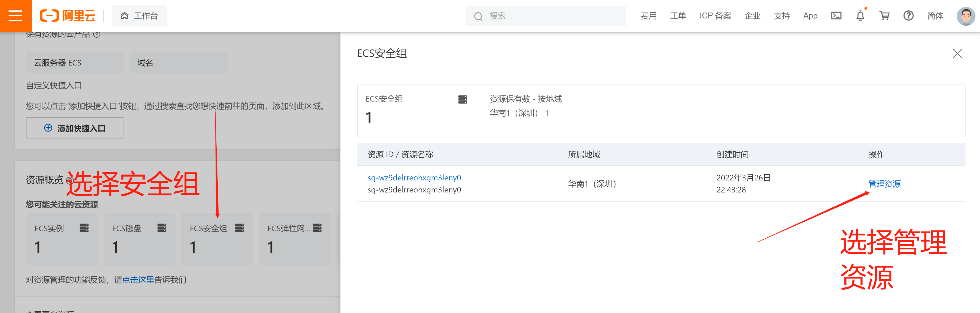Click 点击这里 feedback link
This screenshot has width=980, height=313.
coord(138,280)
